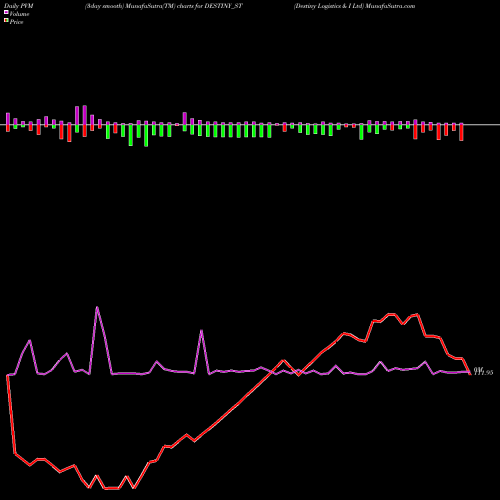Click the 'Daily PVM' chart title
This screenshot has height=500, width=500.
pyautogui.click(x=19, y=6)
